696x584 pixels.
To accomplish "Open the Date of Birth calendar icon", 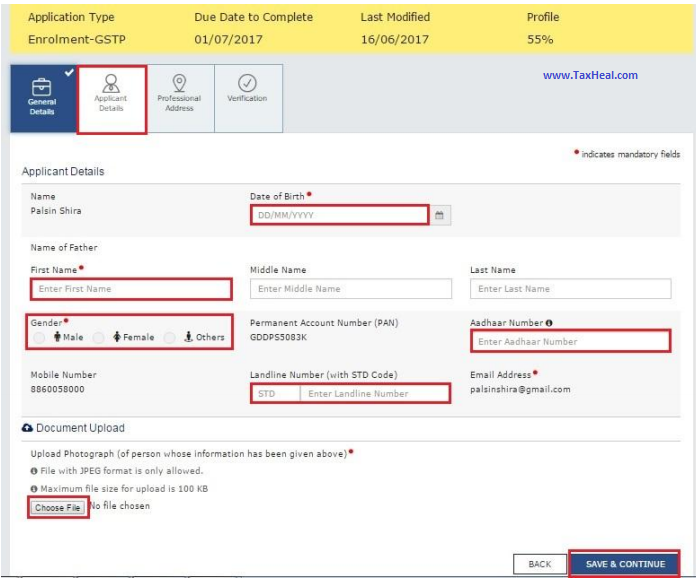I will pos(439,215).
